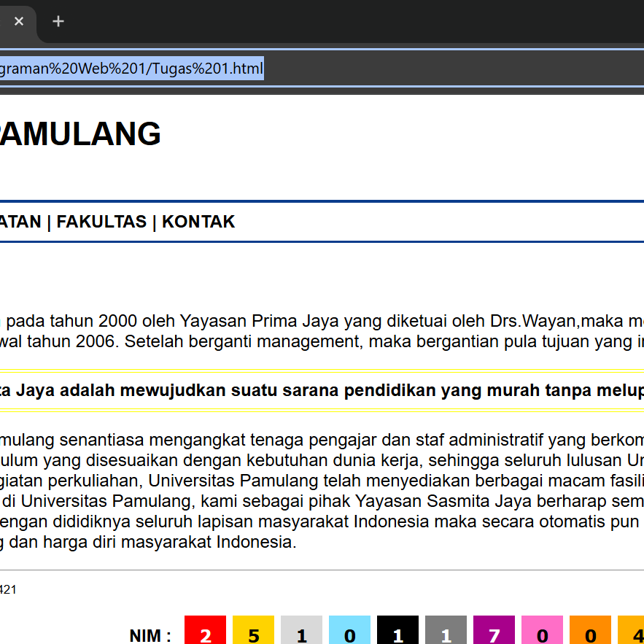Click the purple NIM box showing 7
Viewport: 644px width, 644px height.
click(x=494, y=629)
